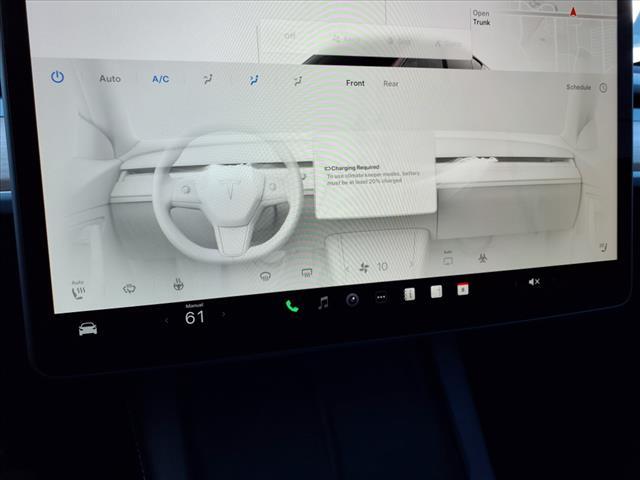This screenshot has width=640, height=480.
Task: Increase fan speed with right arrow
Action: pos(412,264)
